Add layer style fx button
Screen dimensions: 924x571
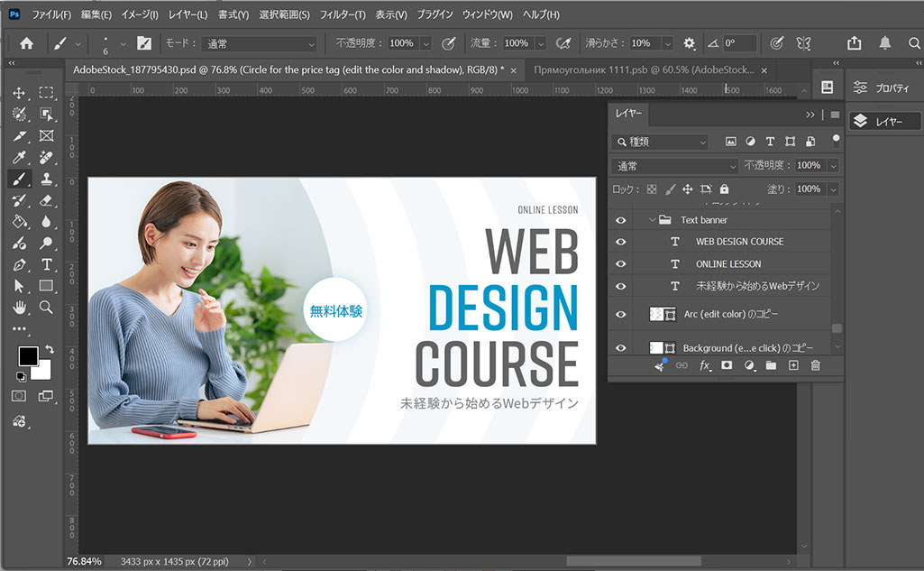[x=705, y=365]
